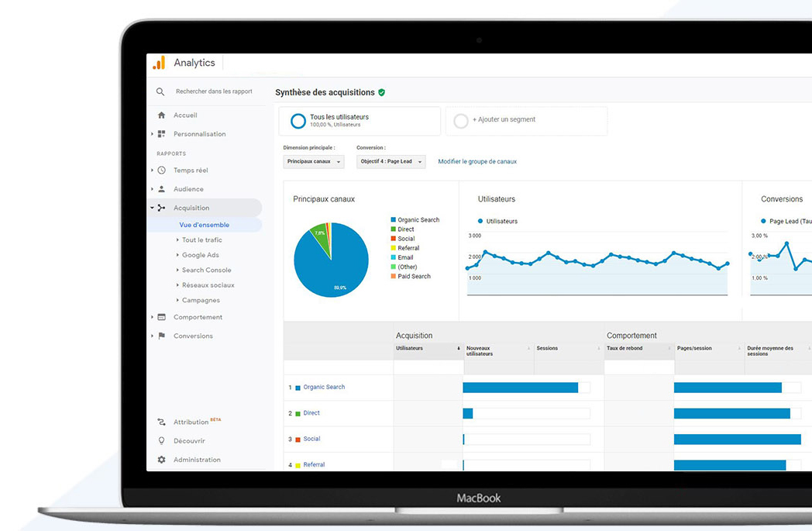The image size is (812, 531).
Task: Expand the Comportement section in sidebar
Action: (198, 317)
